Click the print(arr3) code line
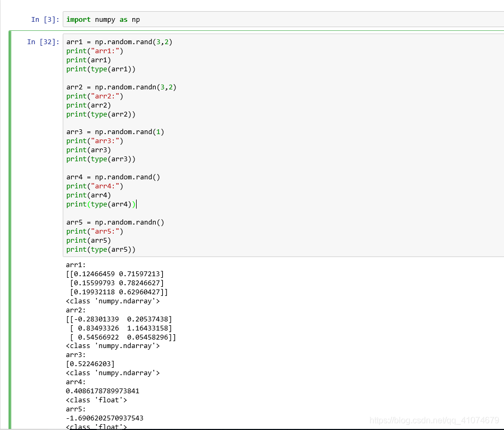The image size is (504, 430). coord(89,150)
